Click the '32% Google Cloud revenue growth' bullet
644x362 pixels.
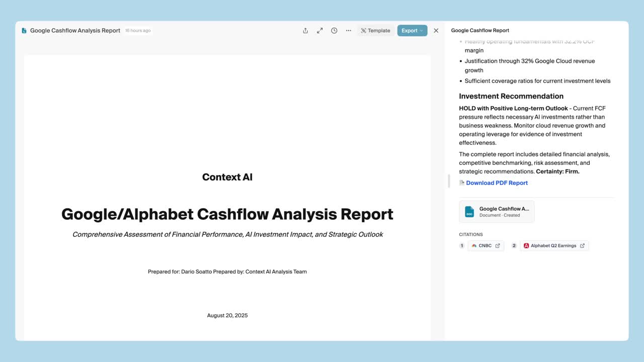pyautogui.click(x=530, y=65)
